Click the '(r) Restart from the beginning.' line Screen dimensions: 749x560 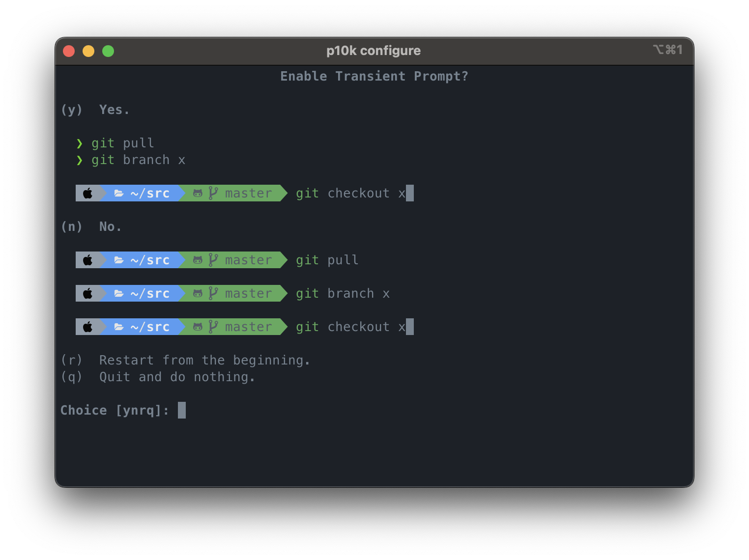(x=185, y=361)
